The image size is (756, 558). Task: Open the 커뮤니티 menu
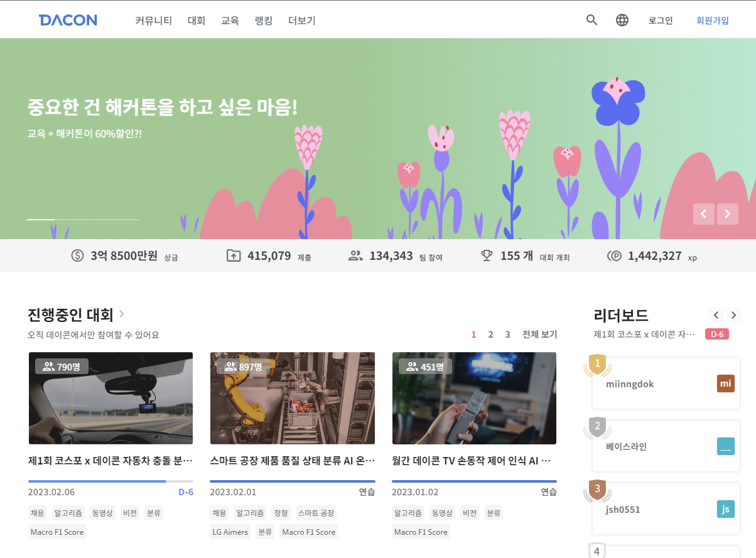pyautogui.click(x=153, y=20)
